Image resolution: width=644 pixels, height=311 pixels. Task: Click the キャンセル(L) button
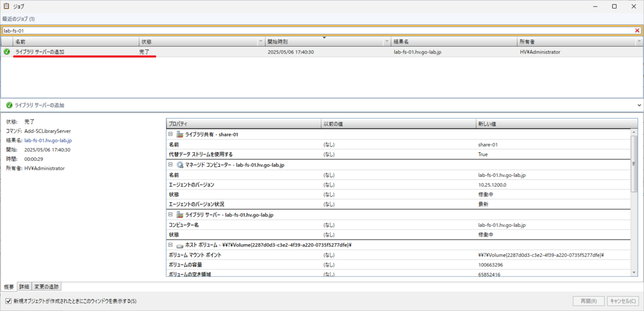tap(624, 301)
